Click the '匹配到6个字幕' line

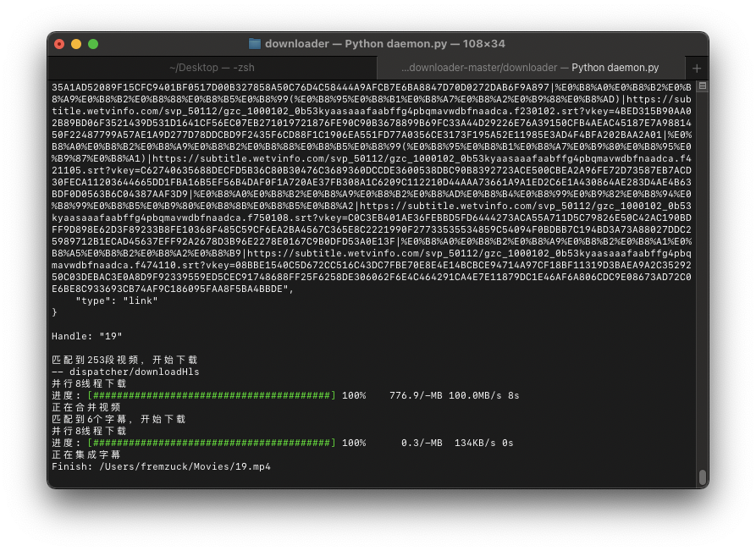(119, 419)
